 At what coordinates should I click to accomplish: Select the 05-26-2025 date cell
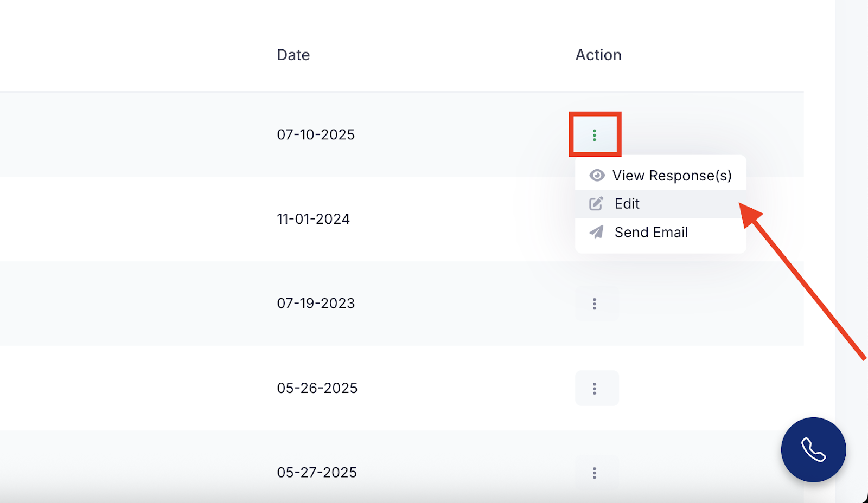pos(317,388)
